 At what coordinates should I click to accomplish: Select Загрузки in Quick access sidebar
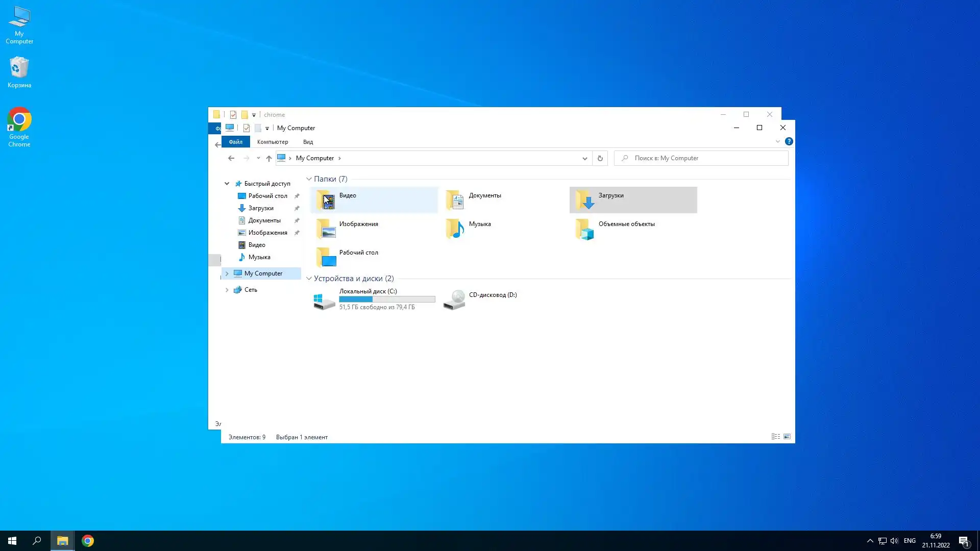[x=261, y=208]
